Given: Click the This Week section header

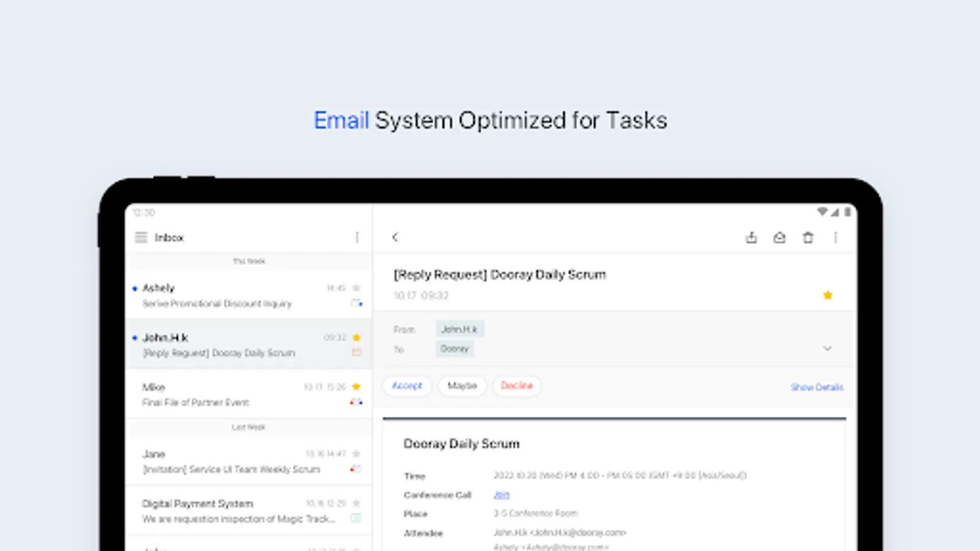Looking at the screenshot, I should click(x=249, y=261).
